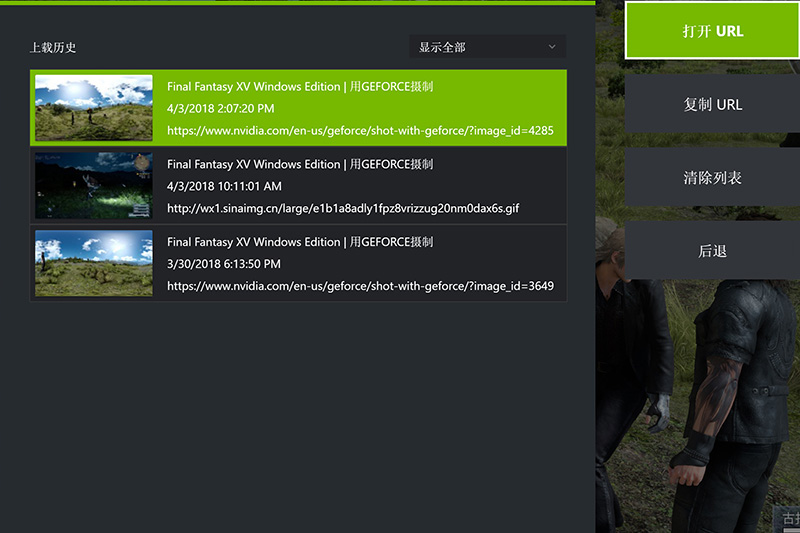800x533 pixels.
Task: Go back with 后退 button
Action: click(712, 251)
